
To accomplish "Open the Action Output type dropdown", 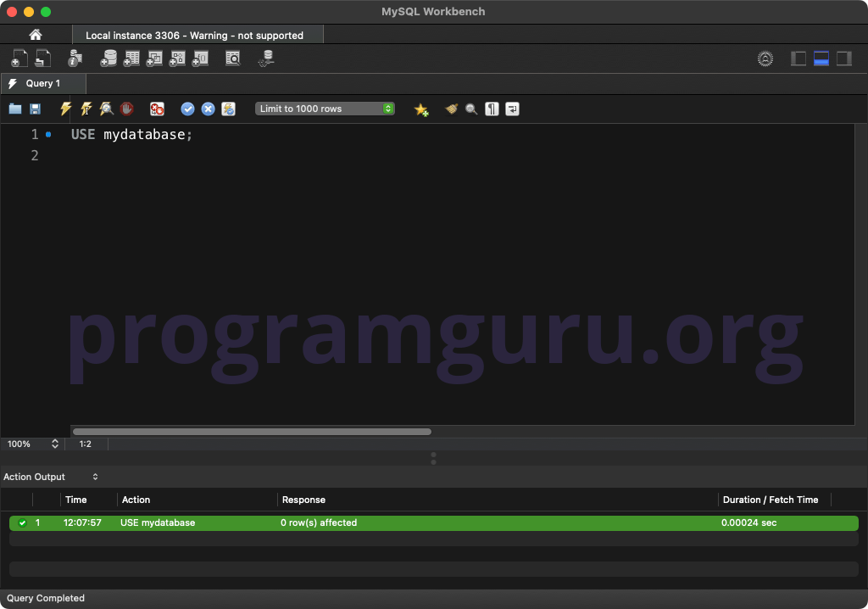I will pyautogui.click(x=51, y=477).
